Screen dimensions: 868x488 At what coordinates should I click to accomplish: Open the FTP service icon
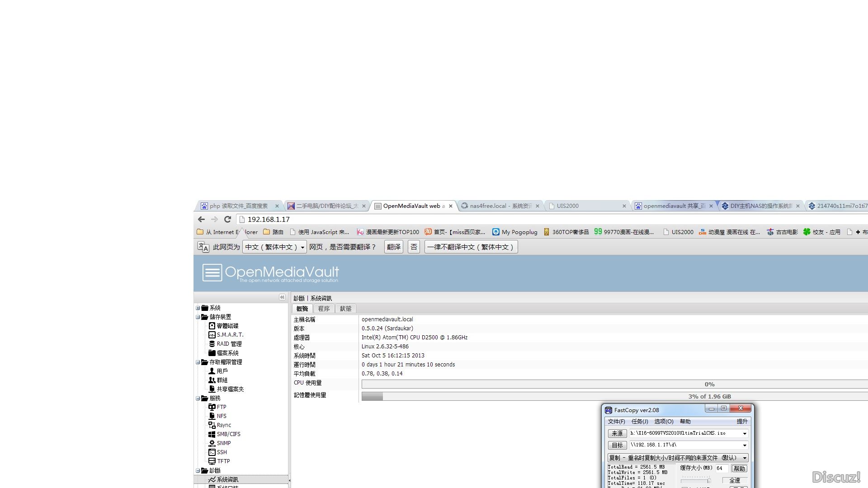pyautogui.click(x=212, y=407)
